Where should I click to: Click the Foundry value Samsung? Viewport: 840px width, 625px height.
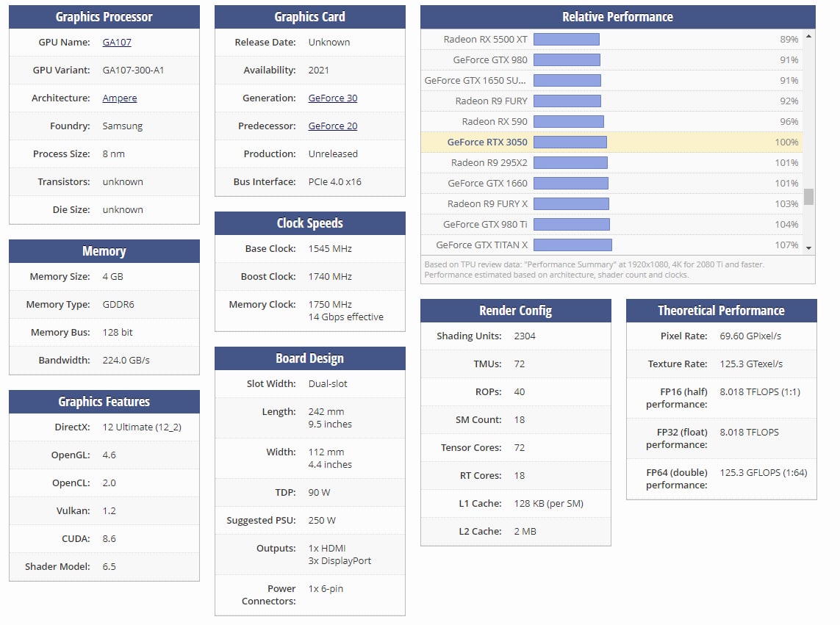coord(123,126)
